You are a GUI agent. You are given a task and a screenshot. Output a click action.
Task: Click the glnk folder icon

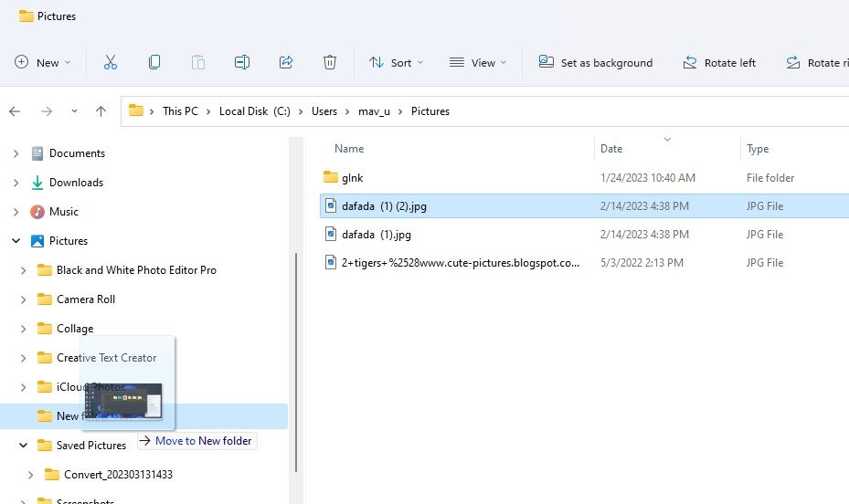330,177
